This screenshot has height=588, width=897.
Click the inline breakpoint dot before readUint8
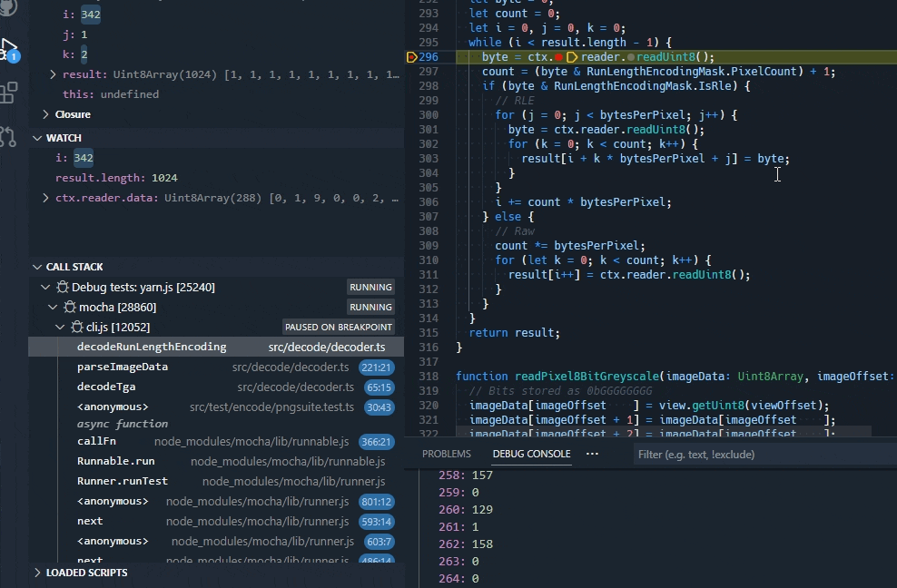[x=631, y=56]
